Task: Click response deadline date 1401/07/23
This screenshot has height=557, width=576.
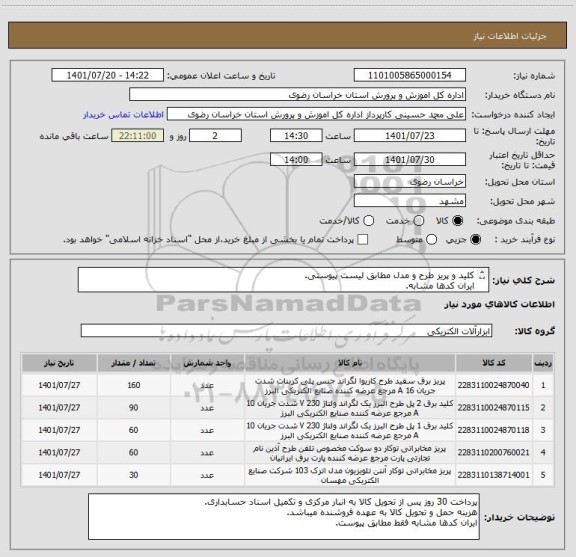Action: (410, 136)
